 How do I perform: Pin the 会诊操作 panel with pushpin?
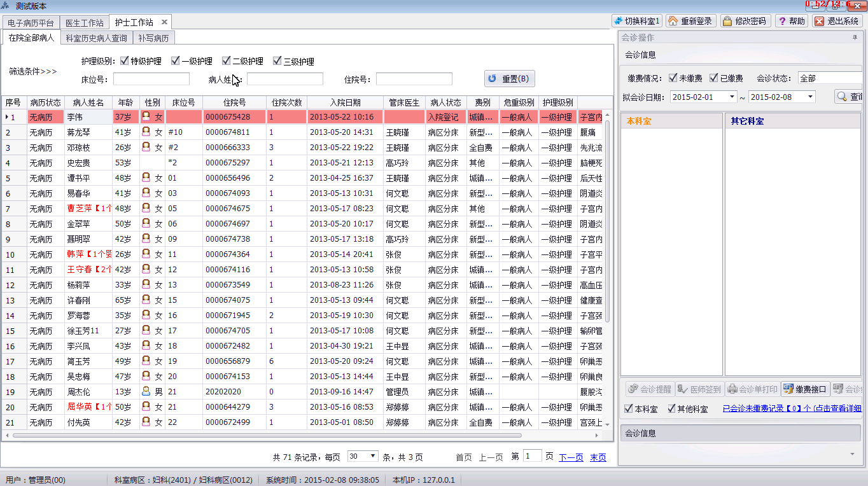coord(855,38)
